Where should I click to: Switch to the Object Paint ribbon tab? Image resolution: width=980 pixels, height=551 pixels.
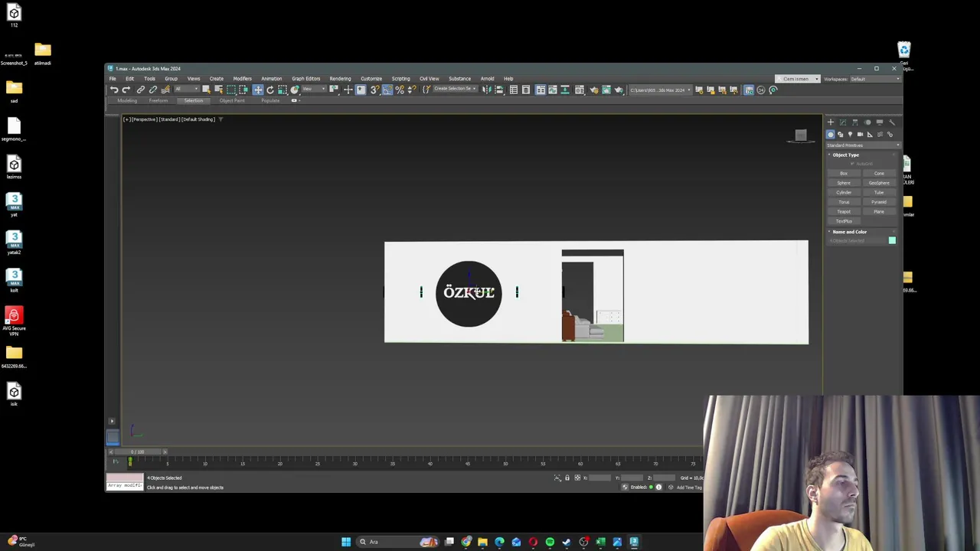click(232, 100)
